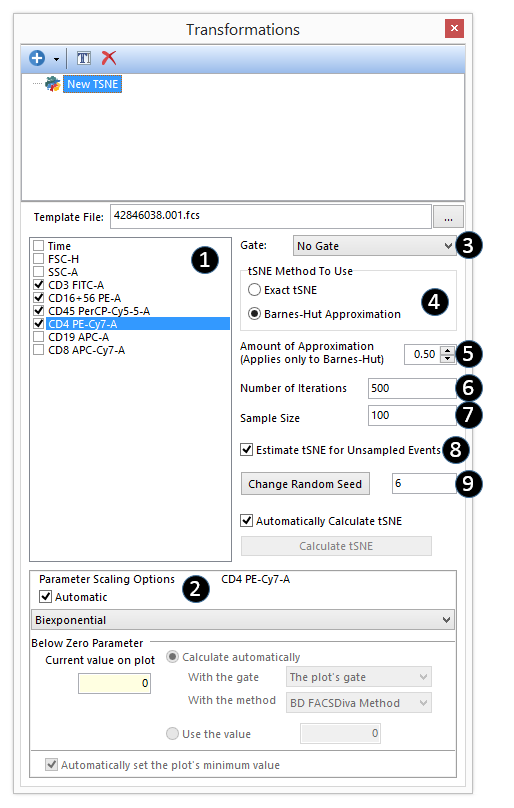The width and height of the screenshot is (514, 808).
Task: Toggle Automatically Calculate tSNE checkbox
Action: pyautogui.click(x=246, y=521)
